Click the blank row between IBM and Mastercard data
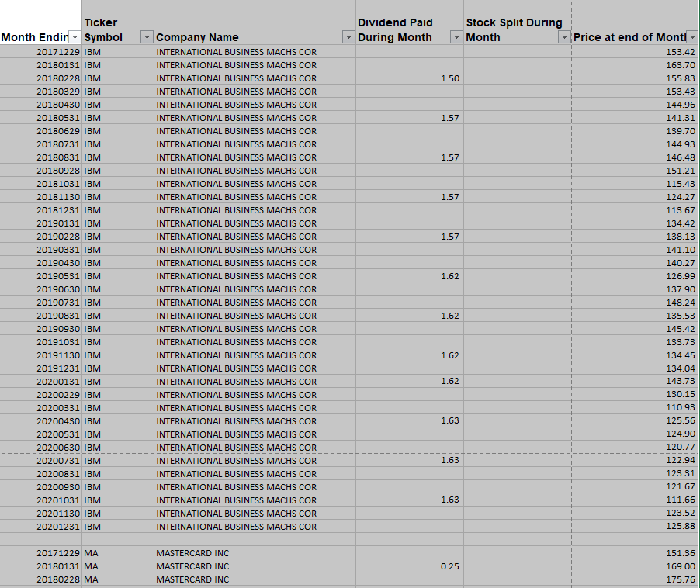The image size is (700, 588). [x=233, y=540]
